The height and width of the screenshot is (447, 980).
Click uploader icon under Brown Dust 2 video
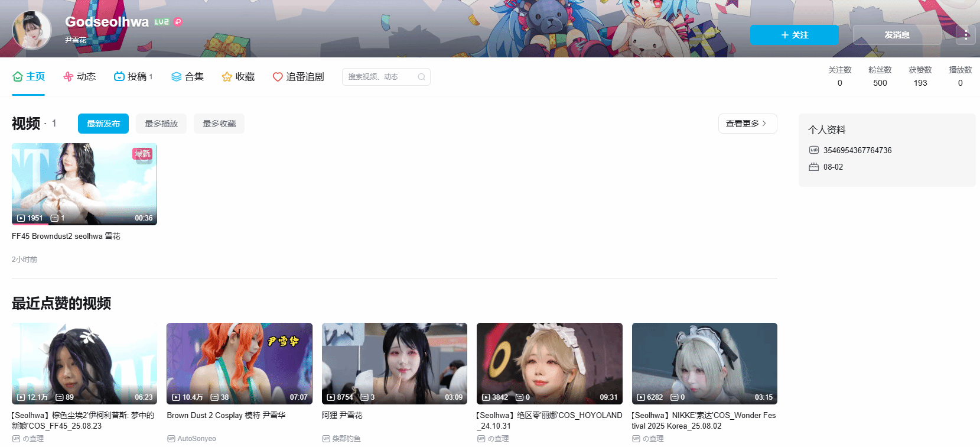(171, 439)
